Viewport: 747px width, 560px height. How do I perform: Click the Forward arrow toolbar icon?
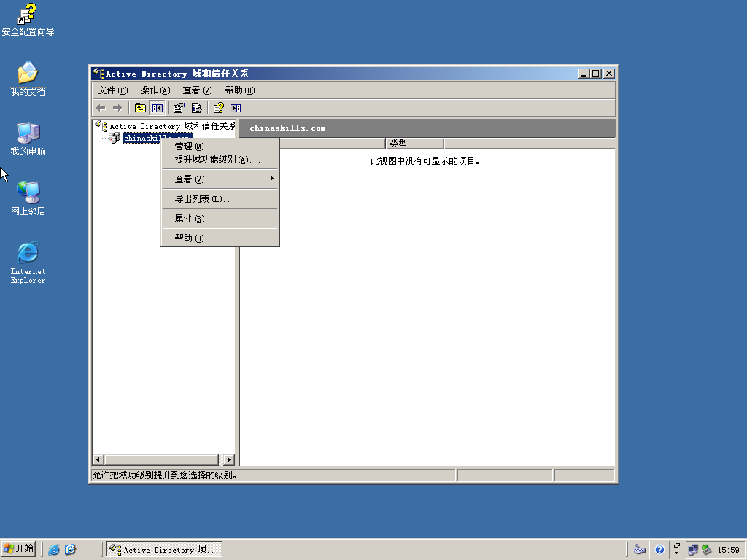(x=117, y=108)
